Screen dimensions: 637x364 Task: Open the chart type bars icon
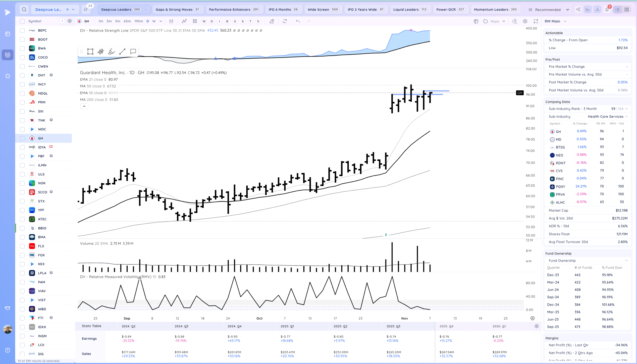click(x=171, y=21)
